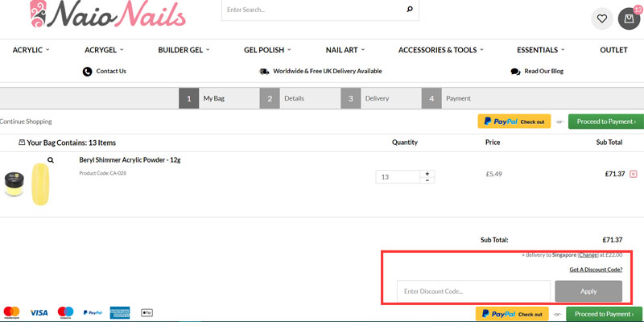Image resolution: width=644 pixels, height=322 pixels.
Task: Open the wishlist heart icon
Action: (601, 19)
